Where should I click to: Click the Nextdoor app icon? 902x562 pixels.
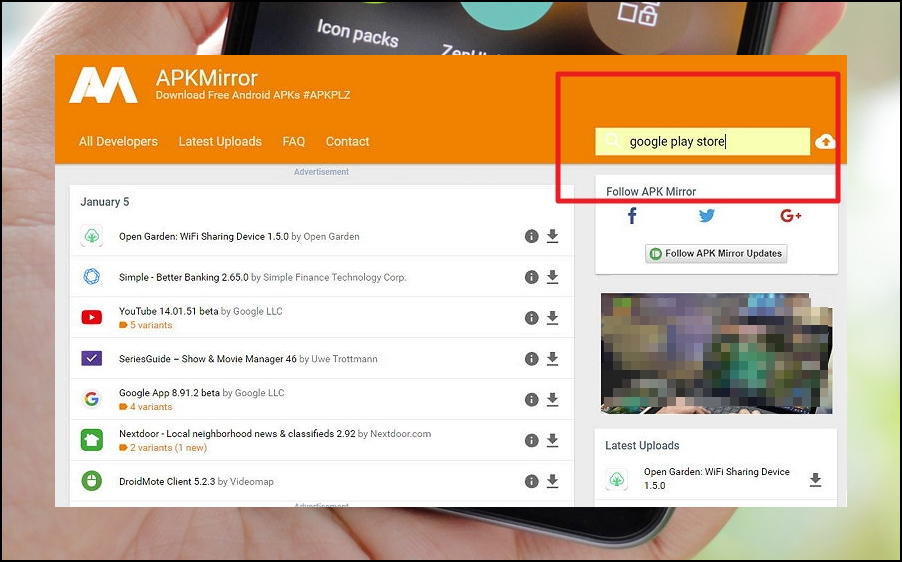click(91, 440)
